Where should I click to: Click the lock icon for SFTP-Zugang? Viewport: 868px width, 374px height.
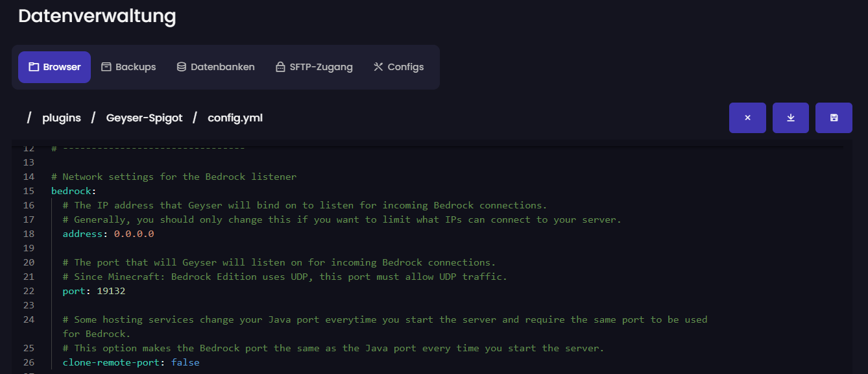[280, 67]
